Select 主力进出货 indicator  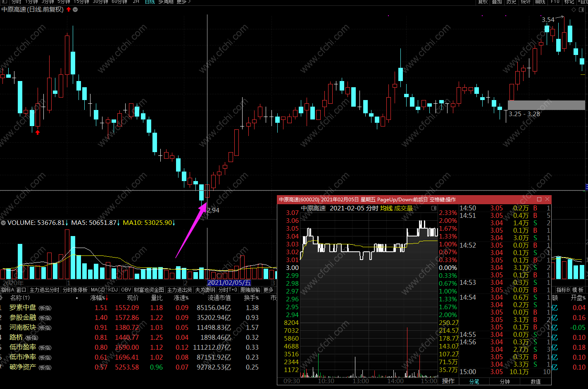click(x=179, y=290)
